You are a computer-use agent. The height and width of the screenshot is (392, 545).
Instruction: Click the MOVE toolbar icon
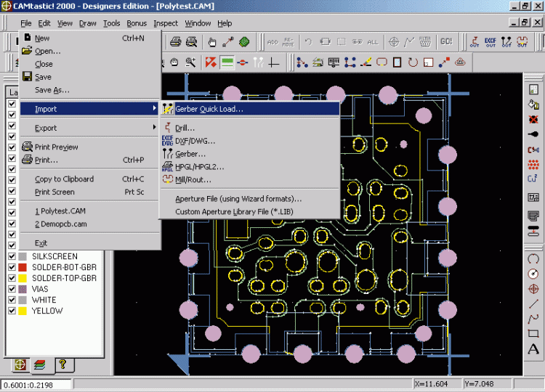[334, 62]
